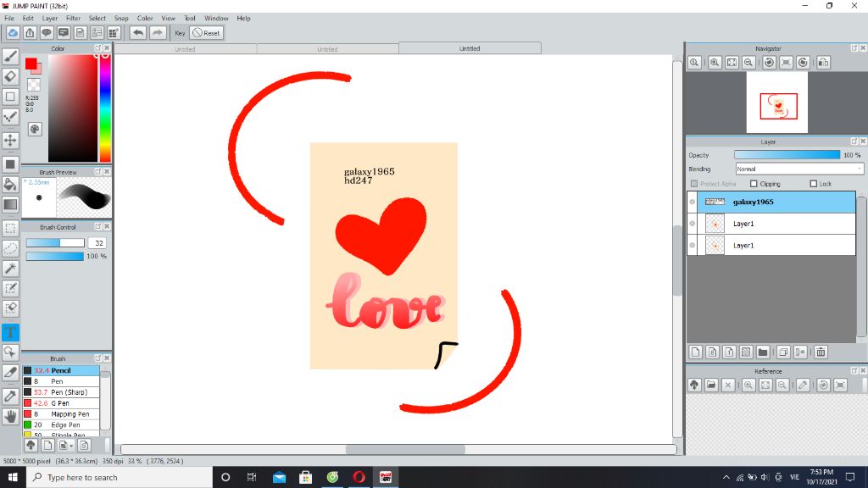Image resolution: width=868 pixels, height=488 pixels.
Task: Select the Divide knife tool
Action: (x=10, y=373)
